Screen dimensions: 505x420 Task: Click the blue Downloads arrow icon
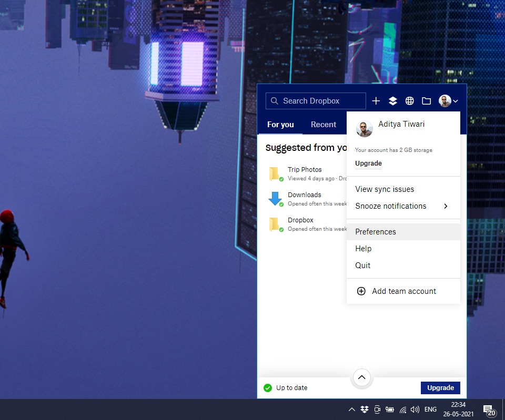275,199
